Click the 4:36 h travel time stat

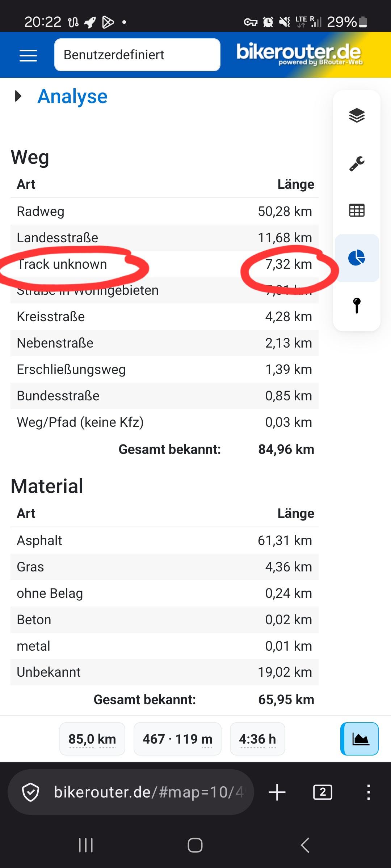click(257, 739)
